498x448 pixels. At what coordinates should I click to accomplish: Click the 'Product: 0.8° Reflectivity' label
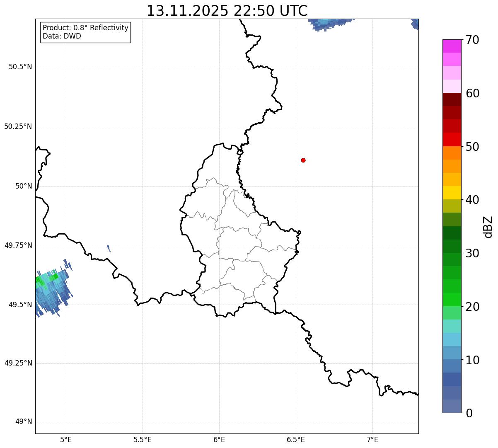86,28
